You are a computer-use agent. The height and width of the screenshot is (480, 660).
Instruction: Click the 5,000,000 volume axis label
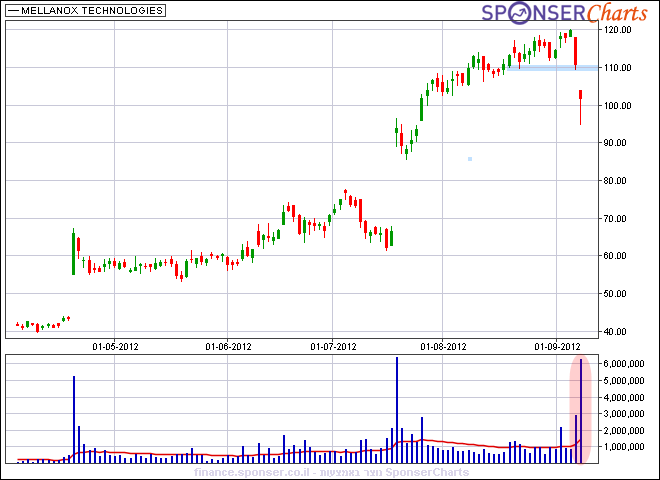pyautogui.click(x=624, y=381)
